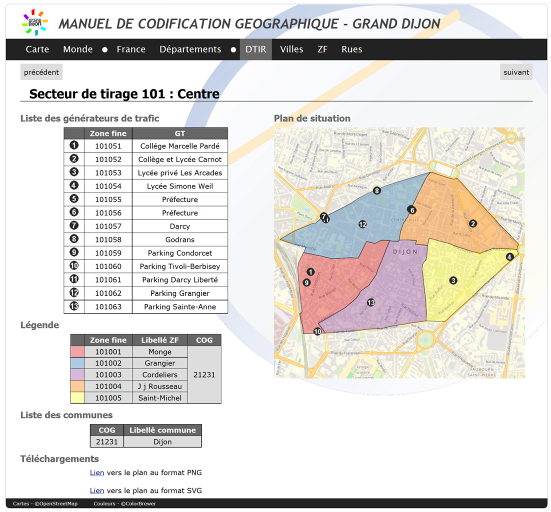Follow the Lien to PNG plan
This screenshot has width=551, height=512.
97,473
